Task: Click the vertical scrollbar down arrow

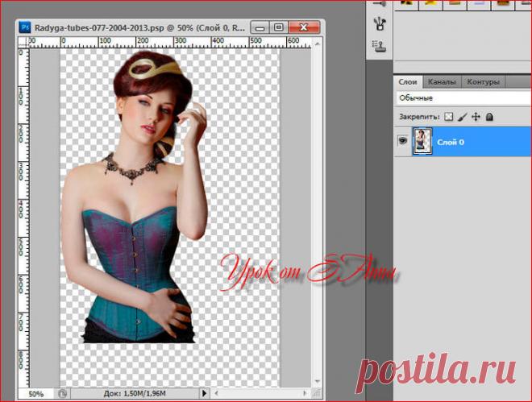Action: coord(316,380)
